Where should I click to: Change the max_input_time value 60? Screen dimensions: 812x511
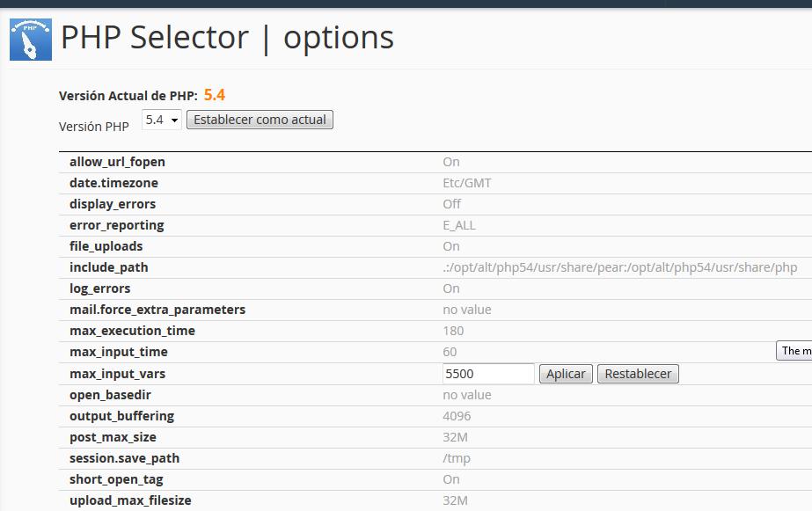pos(450,352)
